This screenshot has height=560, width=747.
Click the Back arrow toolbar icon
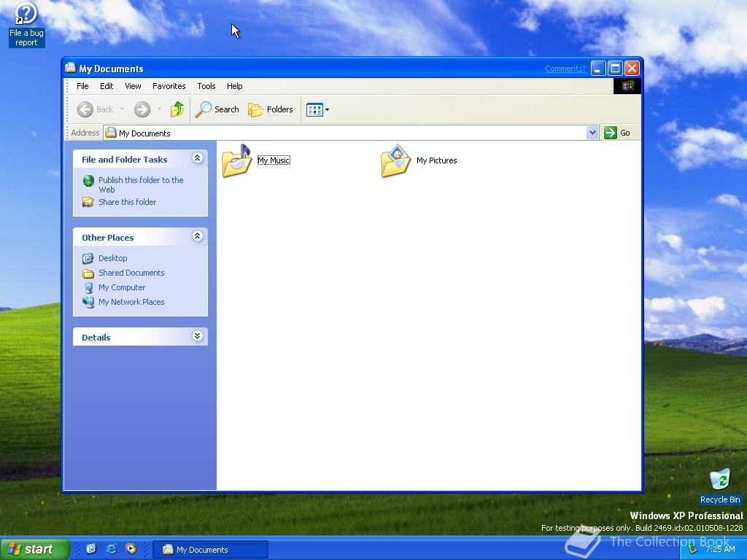tap(85, 109)
